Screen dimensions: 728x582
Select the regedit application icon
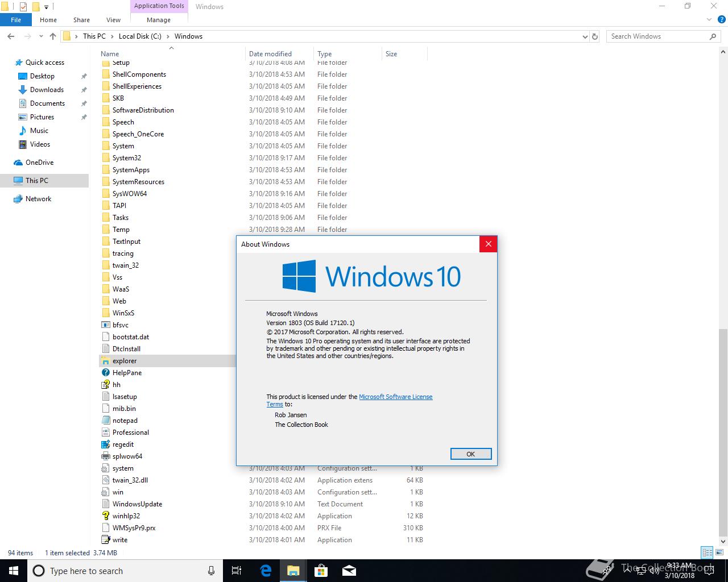click(105, 444)
